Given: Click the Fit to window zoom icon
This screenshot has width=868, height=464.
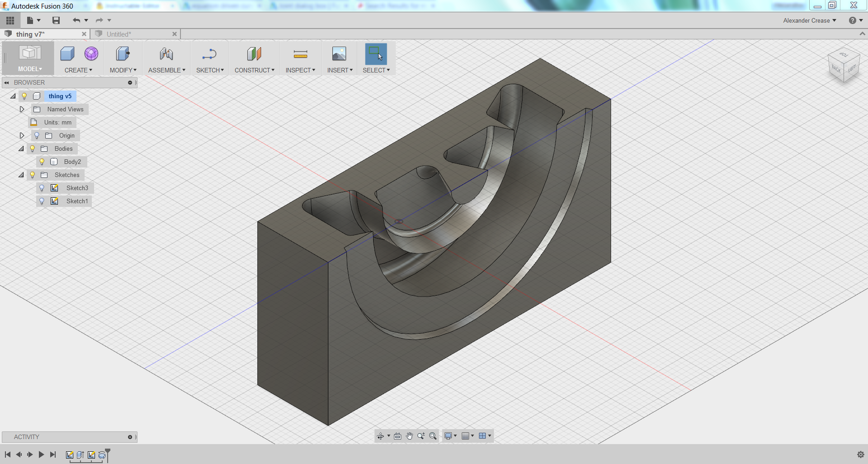Looking at the screenshot, I should (x=433, y=436).
